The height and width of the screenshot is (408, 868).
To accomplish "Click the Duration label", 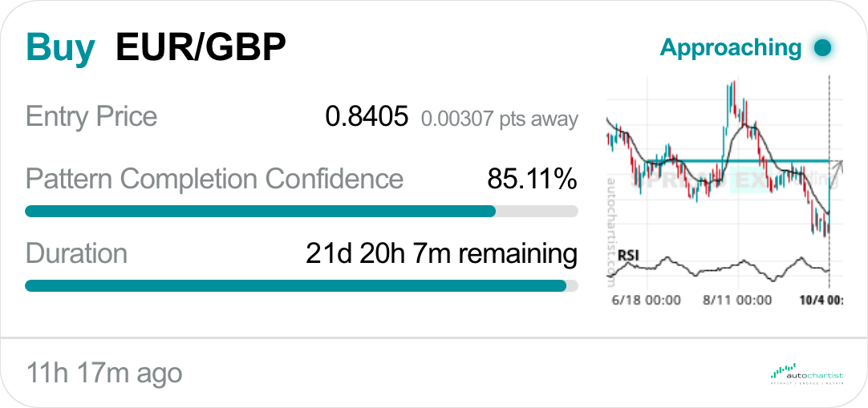I will click(x=76, y=254).
